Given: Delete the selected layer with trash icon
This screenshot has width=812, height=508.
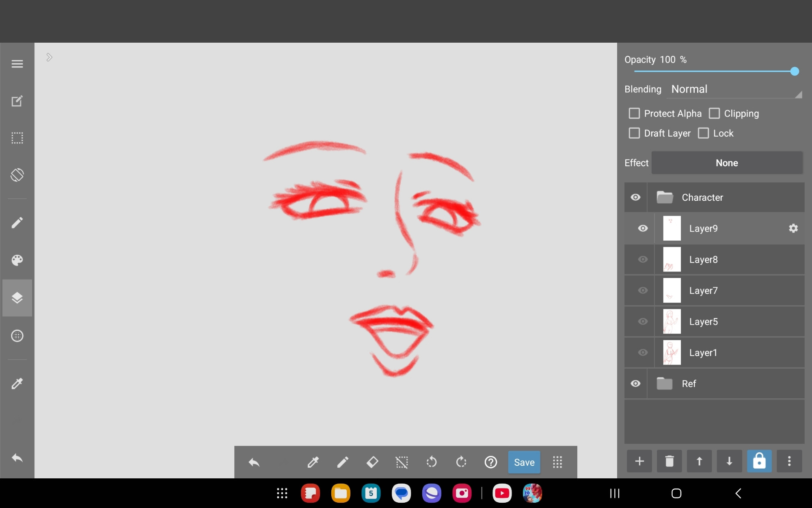Looking at the screenshot, I should coord(669,461).
